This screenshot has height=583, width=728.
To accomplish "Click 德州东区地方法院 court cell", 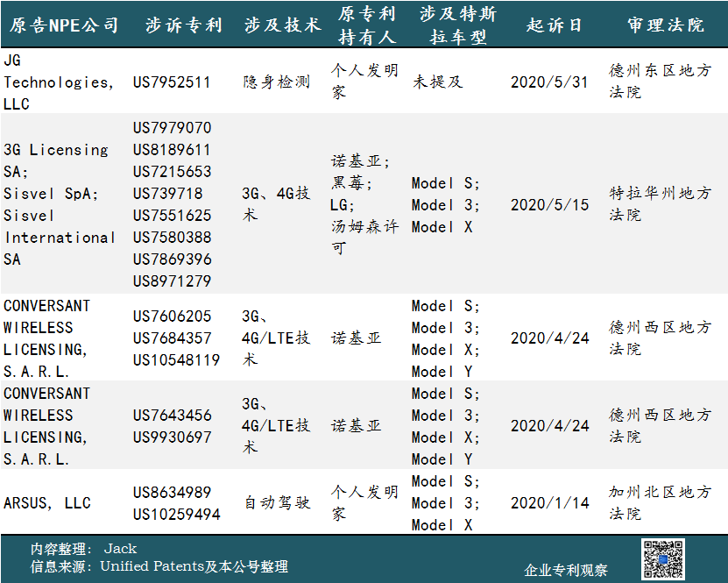I will [661, 82].
